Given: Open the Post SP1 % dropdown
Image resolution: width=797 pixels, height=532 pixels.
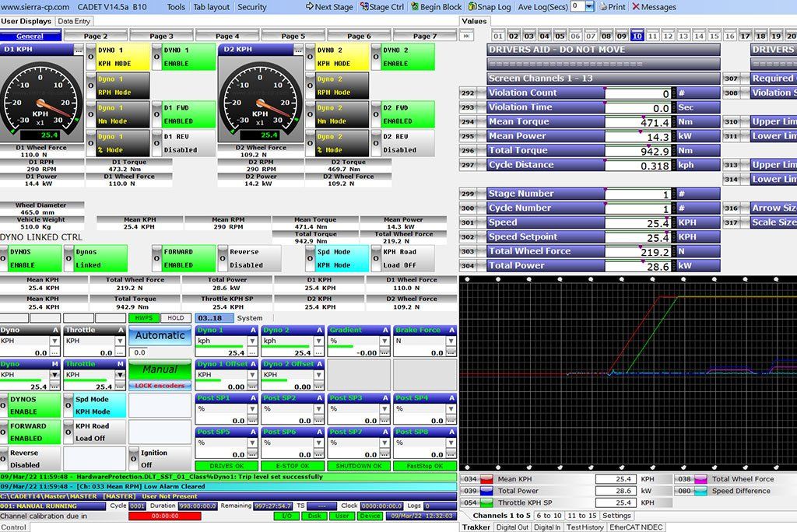Looking at the screenshot, I should (x=252, y=409).
